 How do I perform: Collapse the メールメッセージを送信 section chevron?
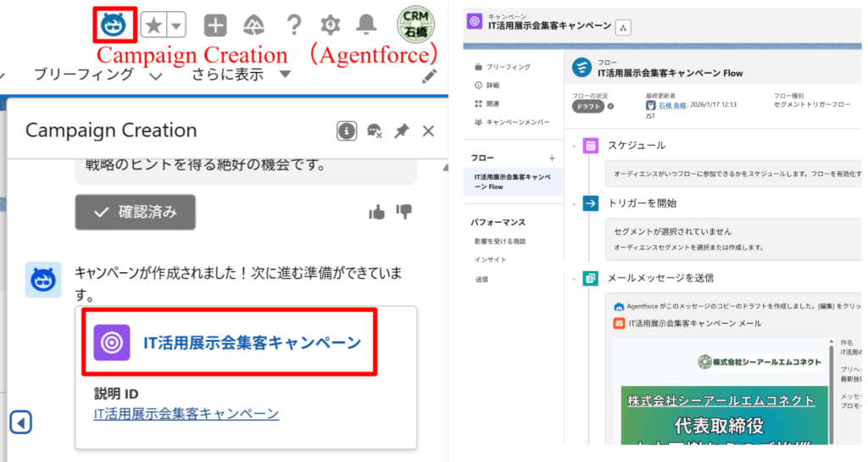pos(574,278)
